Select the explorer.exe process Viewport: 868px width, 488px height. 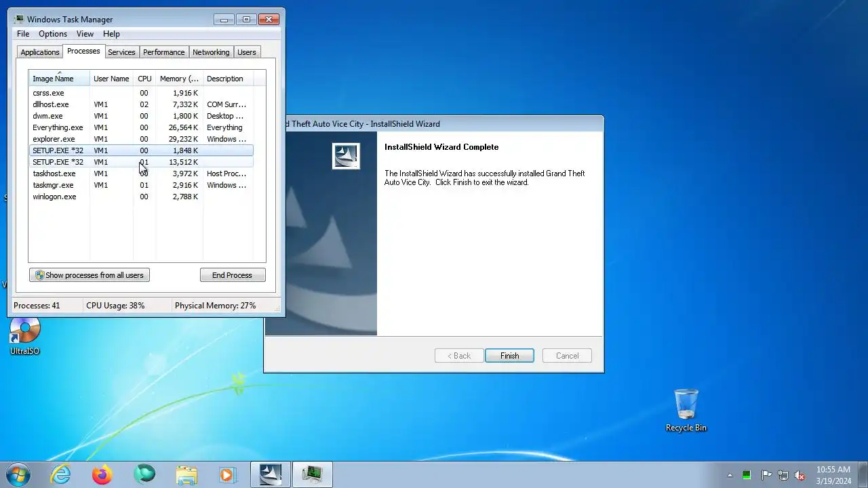[141, 139]
